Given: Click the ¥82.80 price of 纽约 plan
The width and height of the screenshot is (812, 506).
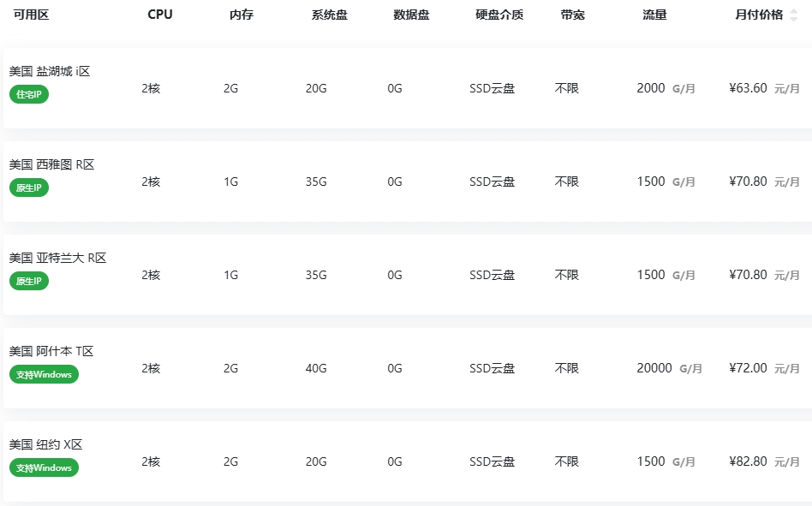Looking at the screenshot, I should coord(748,461).
